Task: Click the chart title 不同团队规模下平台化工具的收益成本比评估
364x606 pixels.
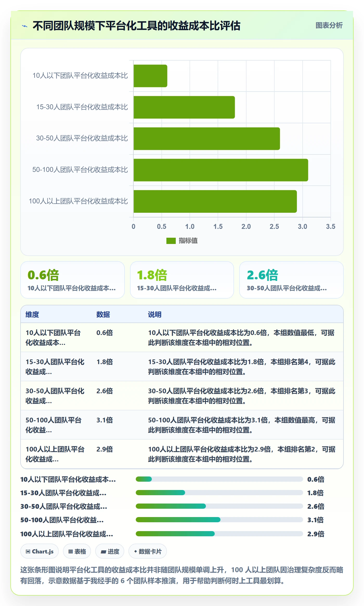Action: coord(136,26)
